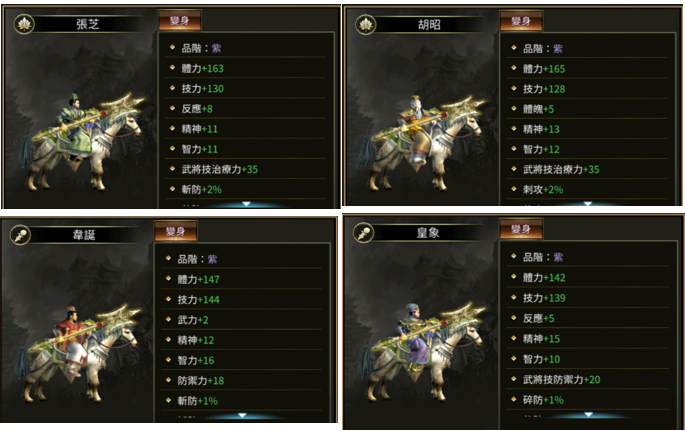Open the 變身 tab in 胡昭 panel
685x431 pixels.
pyautogui.click(x=521, y=21)
